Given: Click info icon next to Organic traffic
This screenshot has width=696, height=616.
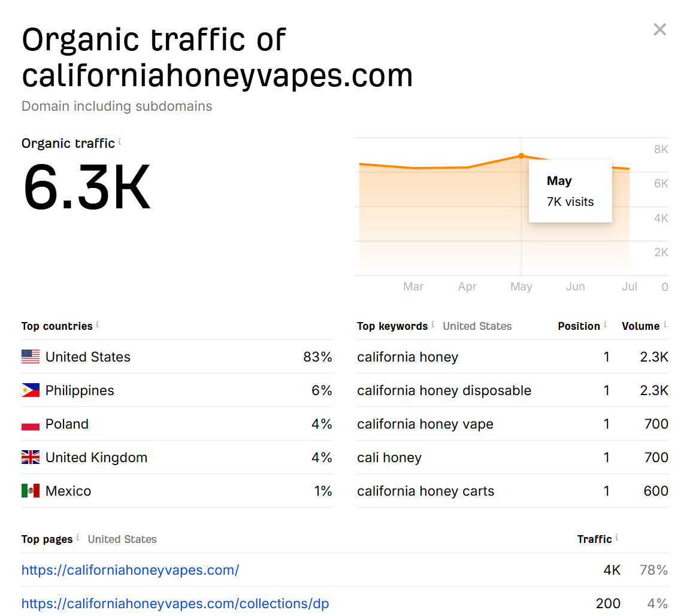Looking at the screenshot, I should 120,142.
